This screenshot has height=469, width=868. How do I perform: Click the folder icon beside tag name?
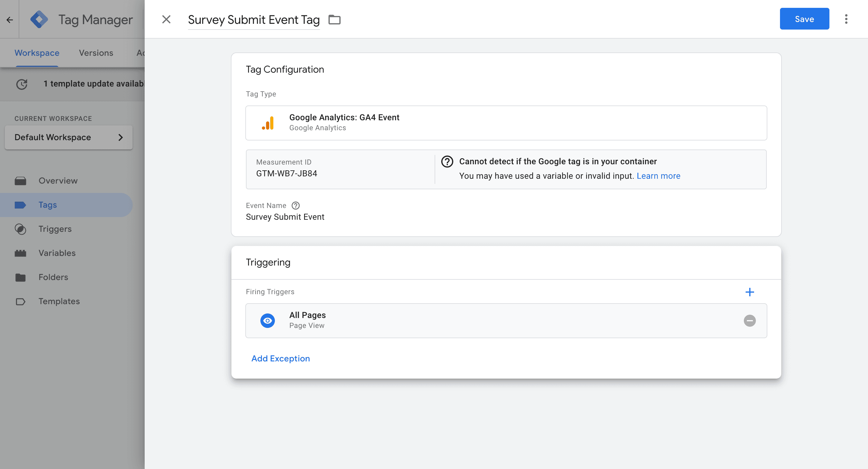(334, 20)
